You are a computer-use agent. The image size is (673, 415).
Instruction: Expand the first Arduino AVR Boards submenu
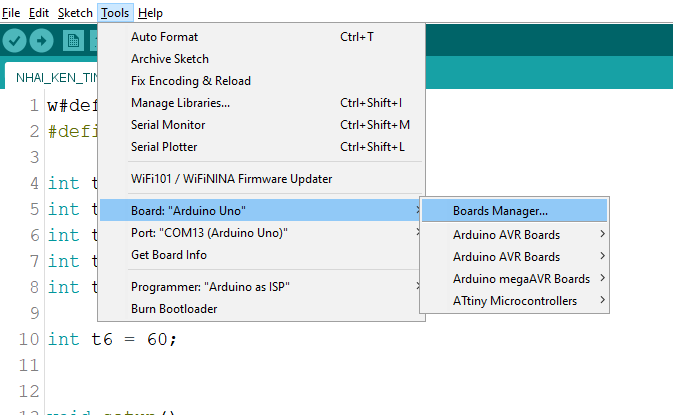click(x=514, y=235)
